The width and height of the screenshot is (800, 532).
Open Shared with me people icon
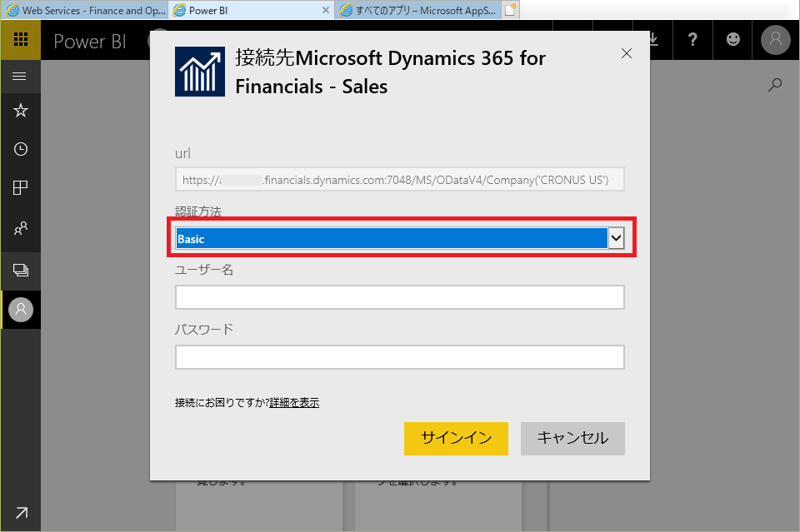coord(20,228)
